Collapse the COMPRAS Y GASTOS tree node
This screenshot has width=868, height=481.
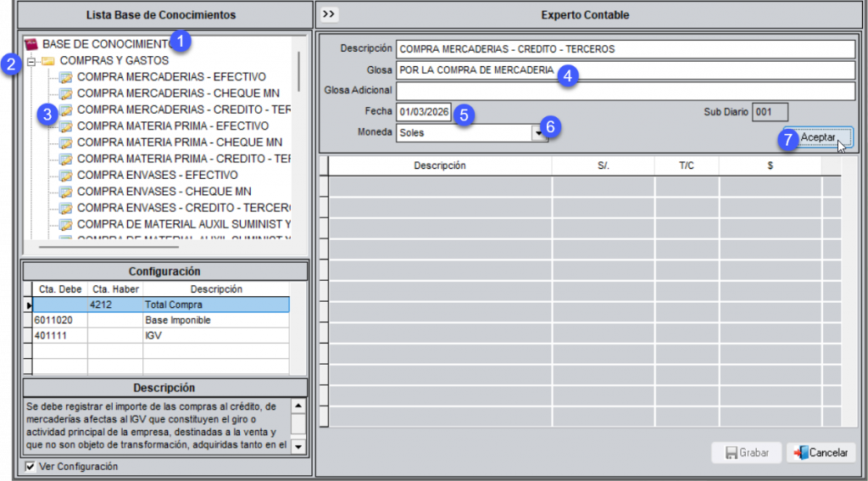point(31,61)
